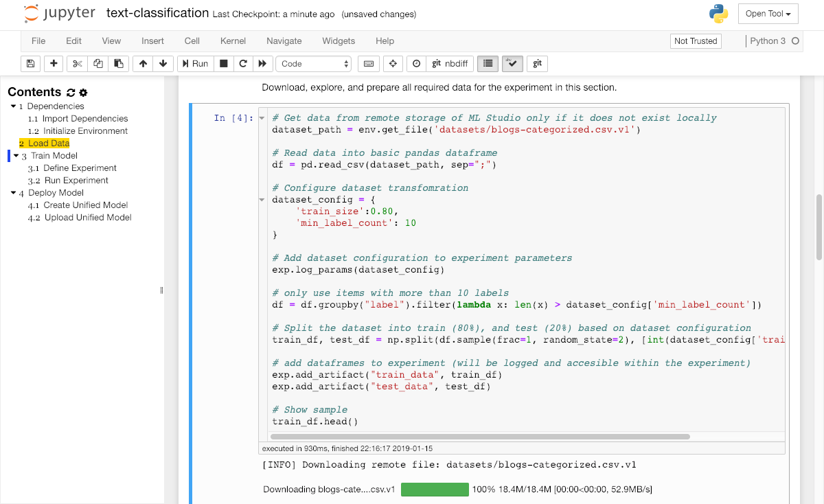This screenshot has height=504, width=824.
Task: Click the save and checkpoint icon
Action: click(x=30, y=64)
